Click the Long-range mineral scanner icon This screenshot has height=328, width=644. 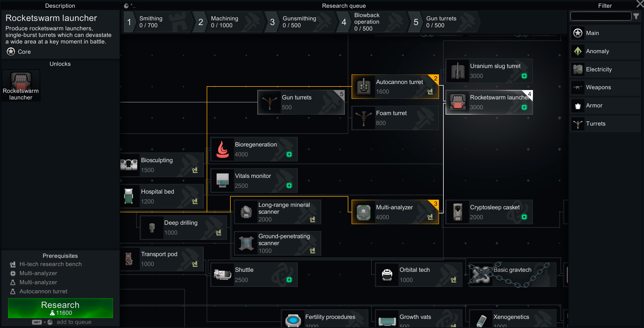point(246,212)
